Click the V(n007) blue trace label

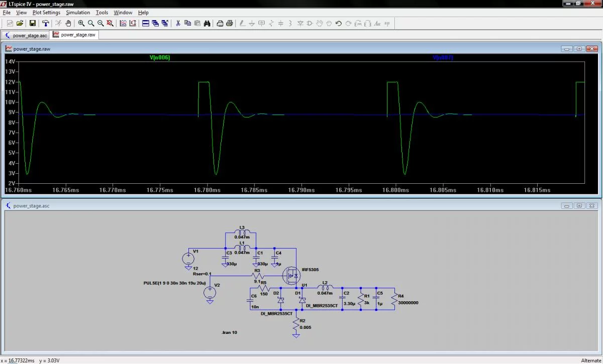click(x=443, y=58)
